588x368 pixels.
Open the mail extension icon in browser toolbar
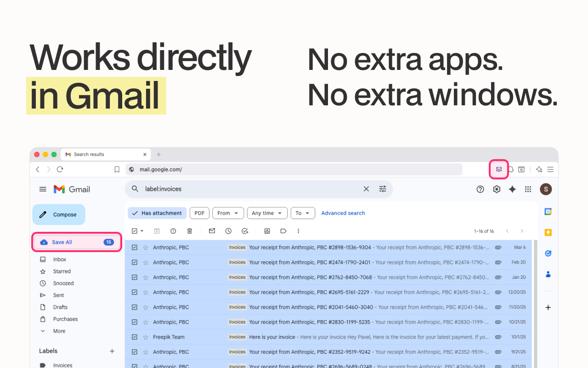coord(499,169)
